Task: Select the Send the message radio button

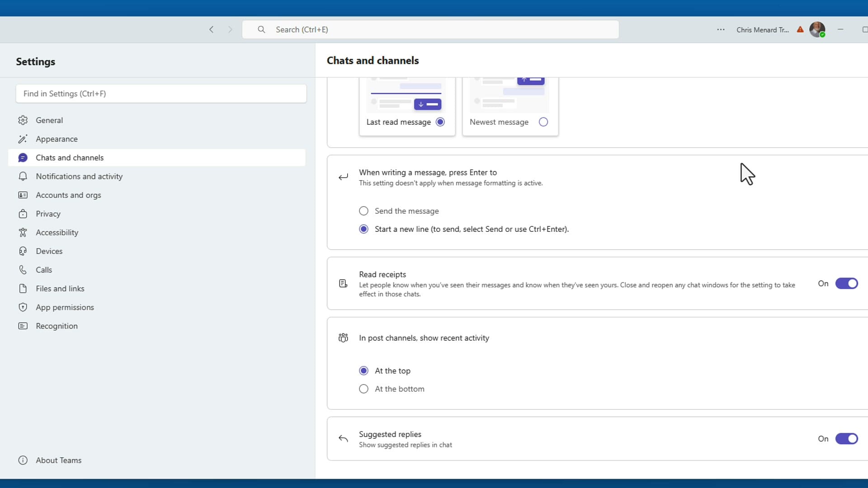Action: pos(363,211)
